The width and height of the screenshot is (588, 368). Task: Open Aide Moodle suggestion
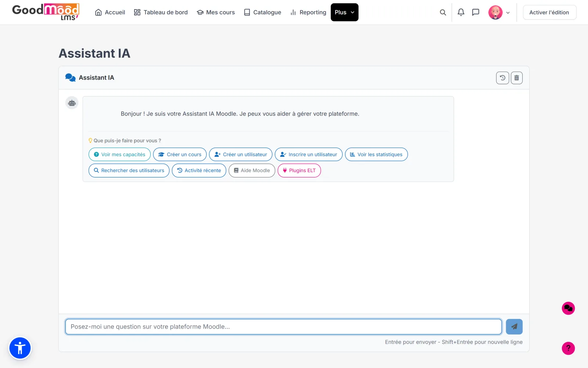[x=252, y=170]
